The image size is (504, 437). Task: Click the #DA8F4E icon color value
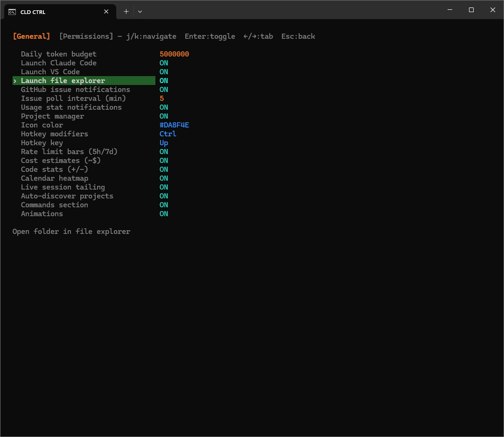click(x=174, y=125)
